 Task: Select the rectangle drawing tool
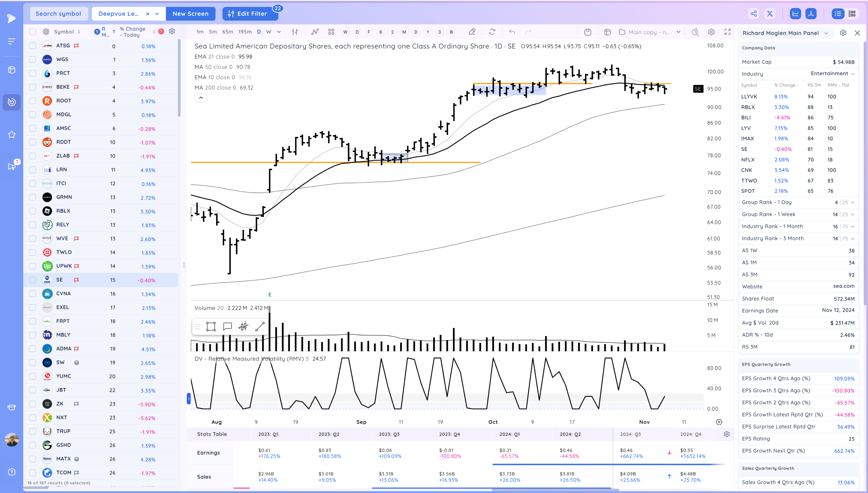click(x=211, y=326)
